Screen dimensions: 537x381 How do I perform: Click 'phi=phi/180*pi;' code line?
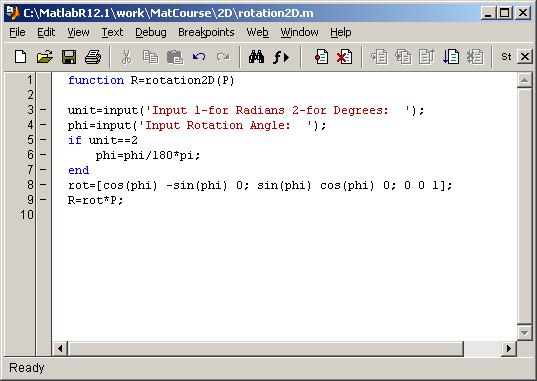[148, 155]
